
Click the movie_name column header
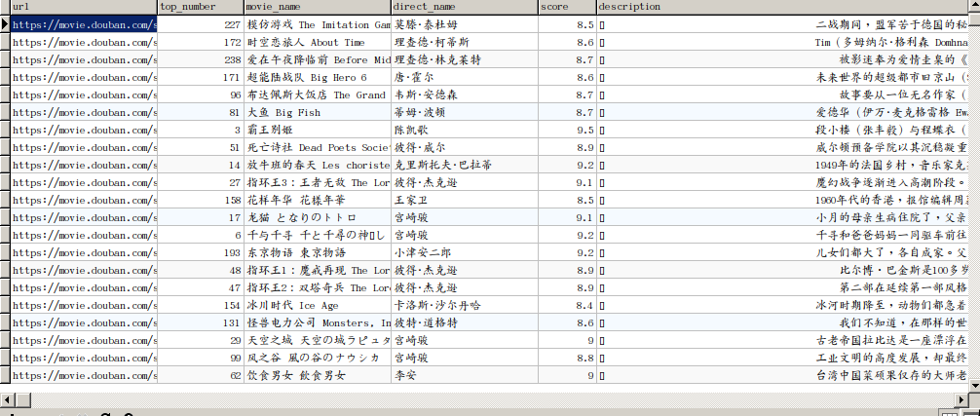click(x=317, y=7)
